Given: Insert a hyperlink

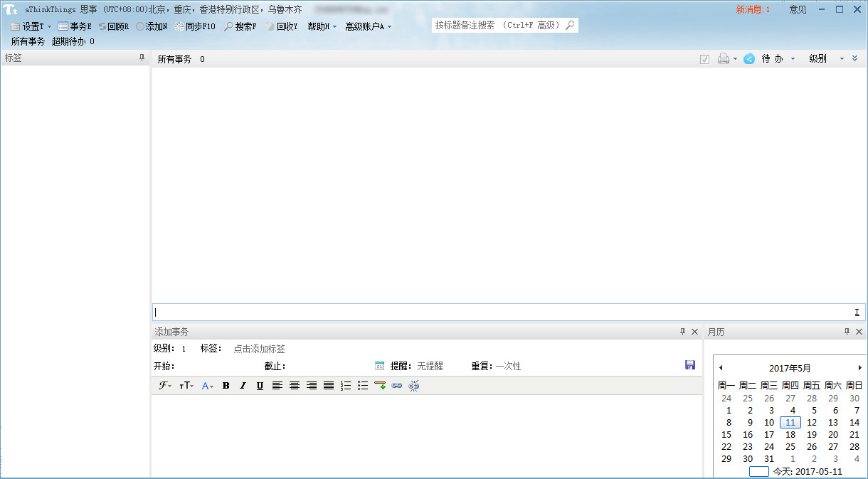Looking at the screenshot, I should 397,386.
